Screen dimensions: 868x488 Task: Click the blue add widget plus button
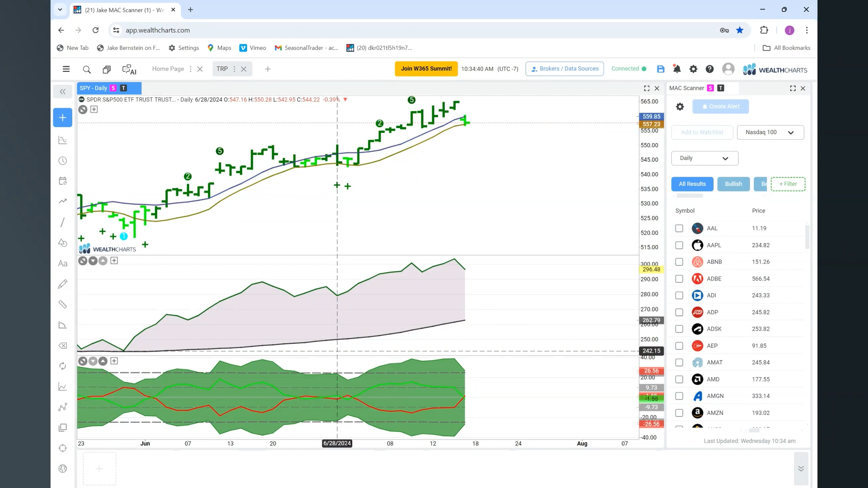point(63,117)
